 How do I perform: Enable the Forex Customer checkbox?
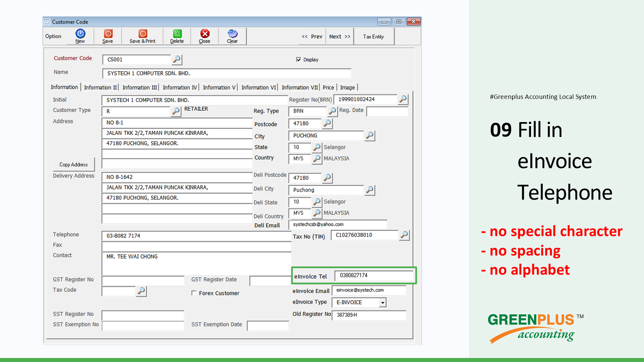(x=194, y=293)
